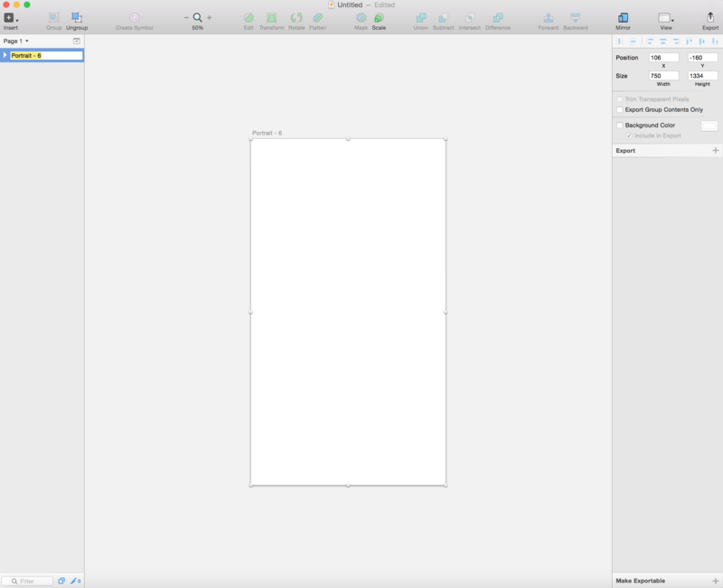This screenshot has width=723, height=588.
Task: Click the Group toolbar icon
Action: click(x=54, y=18)
